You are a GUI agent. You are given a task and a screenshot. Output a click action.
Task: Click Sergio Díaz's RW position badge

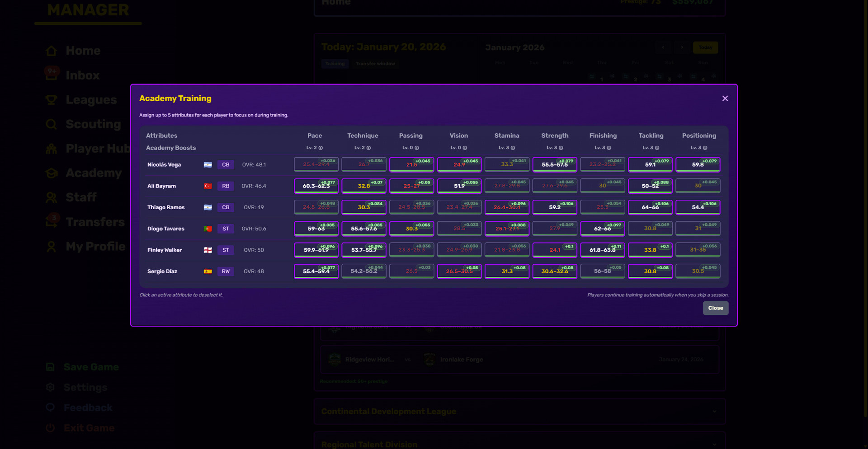pos(226,271)
